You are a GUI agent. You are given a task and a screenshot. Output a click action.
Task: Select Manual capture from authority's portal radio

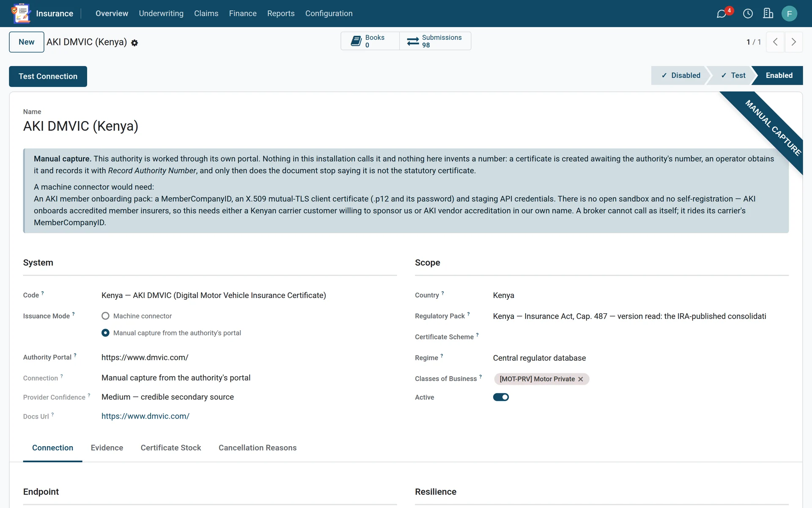click(x=105, y=333)
